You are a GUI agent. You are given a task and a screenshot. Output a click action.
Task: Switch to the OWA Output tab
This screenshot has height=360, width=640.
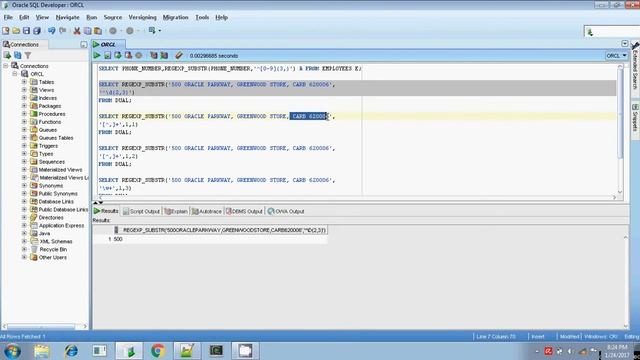(x=286, y=211)
